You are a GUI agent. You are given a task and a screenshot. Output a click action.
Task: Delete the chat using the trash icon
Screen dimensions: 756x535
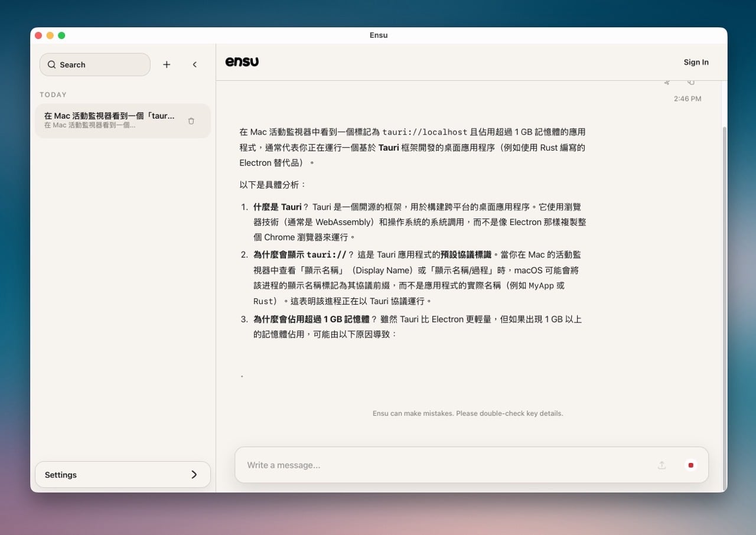(x=191, y=121)
